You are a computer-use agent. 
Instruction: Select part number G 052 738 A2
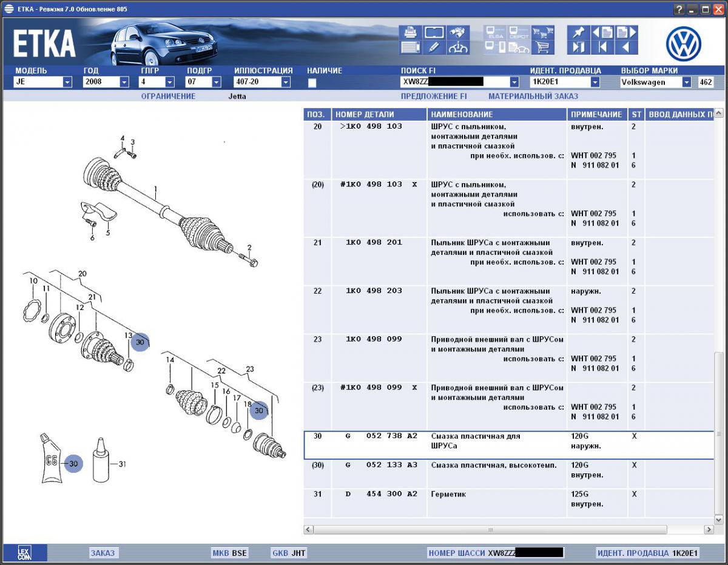(x=381, y=436)
